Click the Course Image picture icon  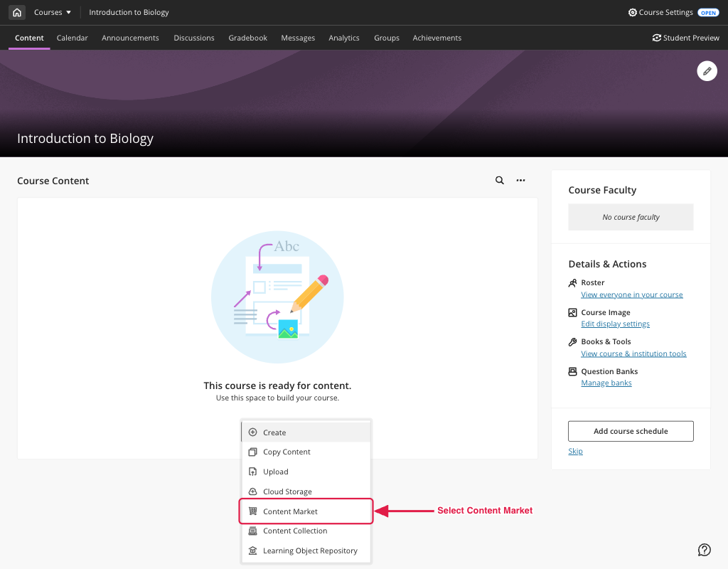click(573, 313)
